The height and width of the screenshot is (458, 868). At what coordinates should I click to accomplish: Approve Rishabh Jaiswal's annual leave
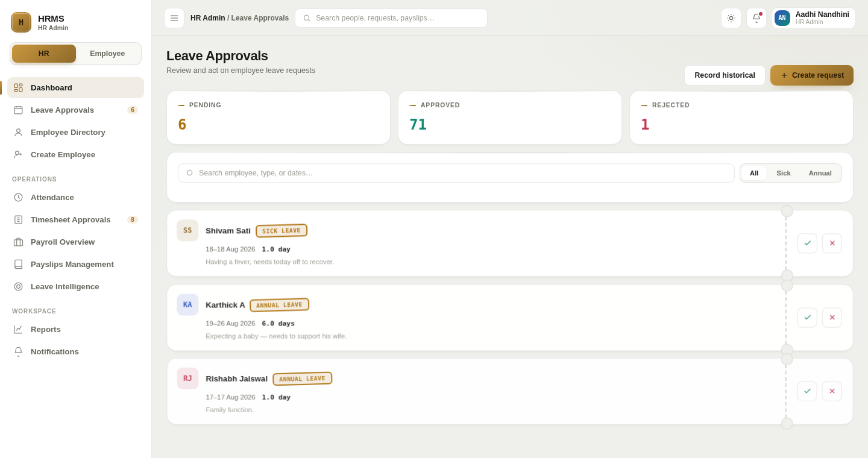[x=808, y=391]
